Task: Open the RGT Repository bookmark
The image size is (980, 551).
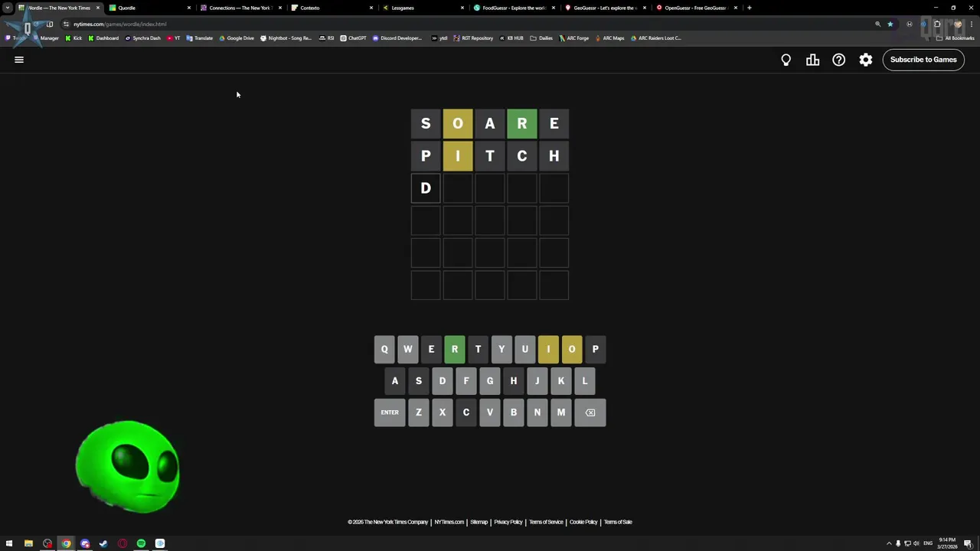Action: coord(474,37)
